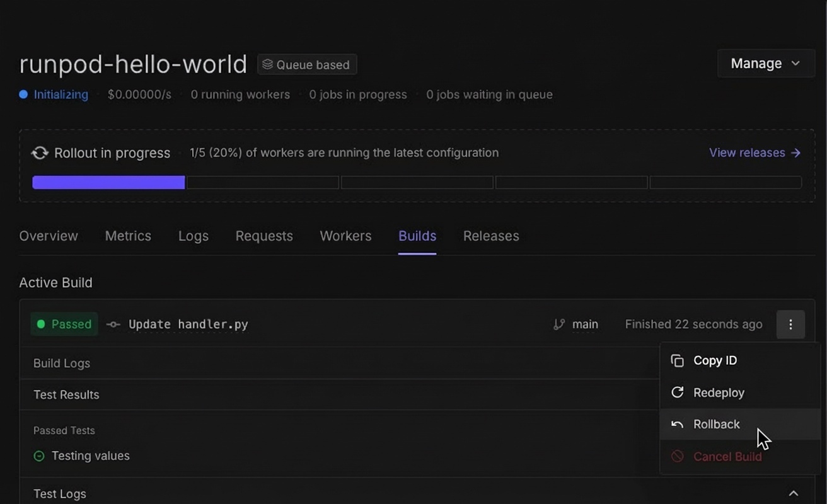Select the Builds tab
827x504 pixels.
417,236
